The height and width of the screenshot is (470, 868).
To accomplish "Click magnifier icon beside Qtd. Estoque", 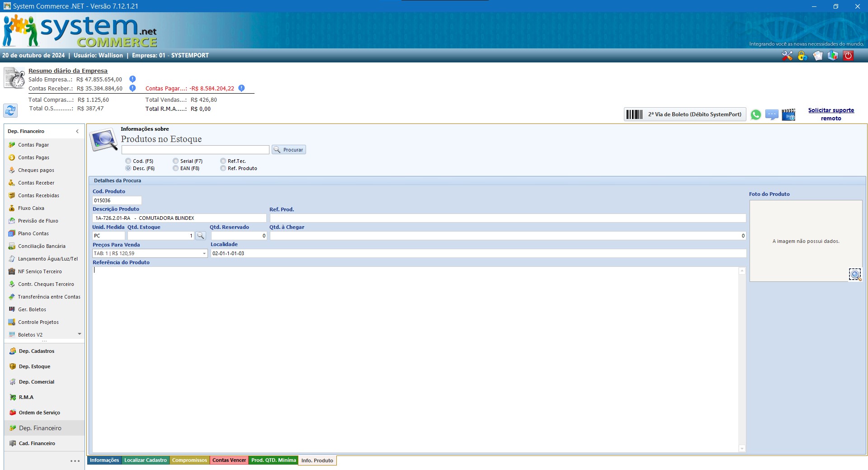I will 201,236.
